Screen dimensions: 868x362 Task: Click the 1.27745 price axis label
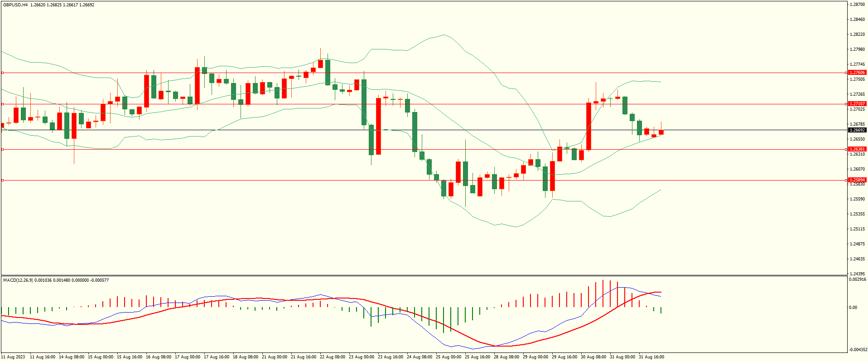[858, 64]
